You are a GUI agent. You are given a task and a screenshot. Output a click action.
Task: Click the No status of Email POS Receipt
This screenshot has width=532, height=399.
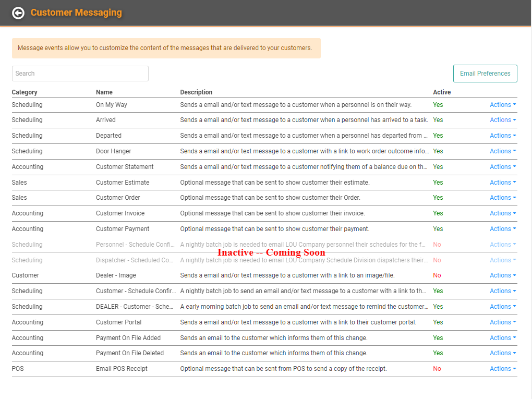(x=437, y=369)
